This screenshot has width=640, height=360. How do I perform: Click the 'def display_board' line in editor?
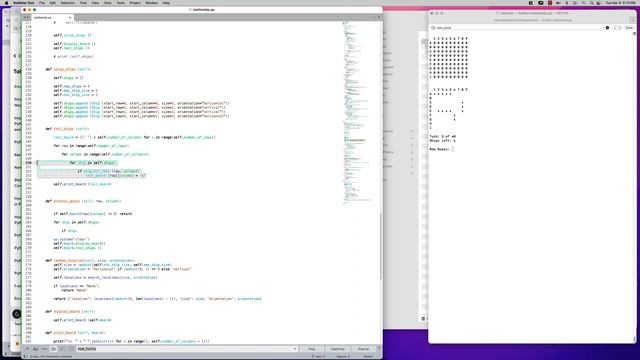click(x=70, y=311)
